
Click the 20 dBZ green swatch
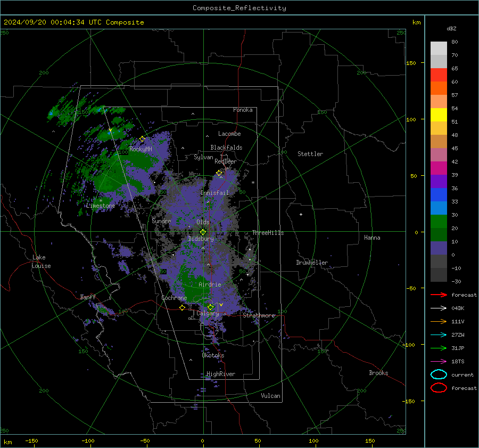click(x=439, y=222)
